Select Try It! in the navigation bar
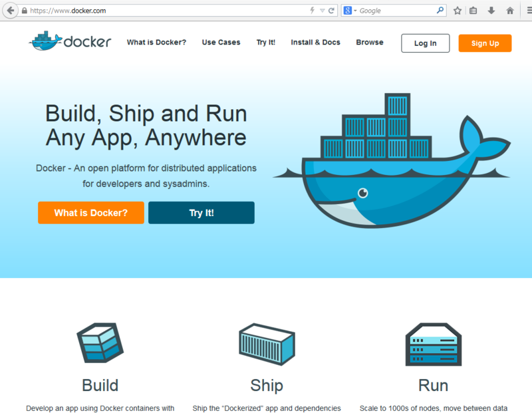This screenshot has width=532, height=415. pyautogui.click(x=265, y=43)
